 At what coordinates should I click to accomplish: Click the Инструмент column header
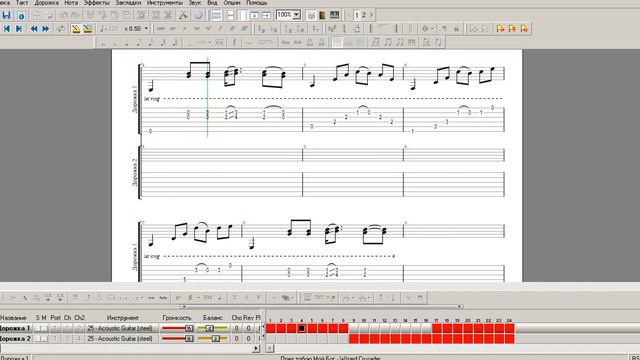click(122, 318)
